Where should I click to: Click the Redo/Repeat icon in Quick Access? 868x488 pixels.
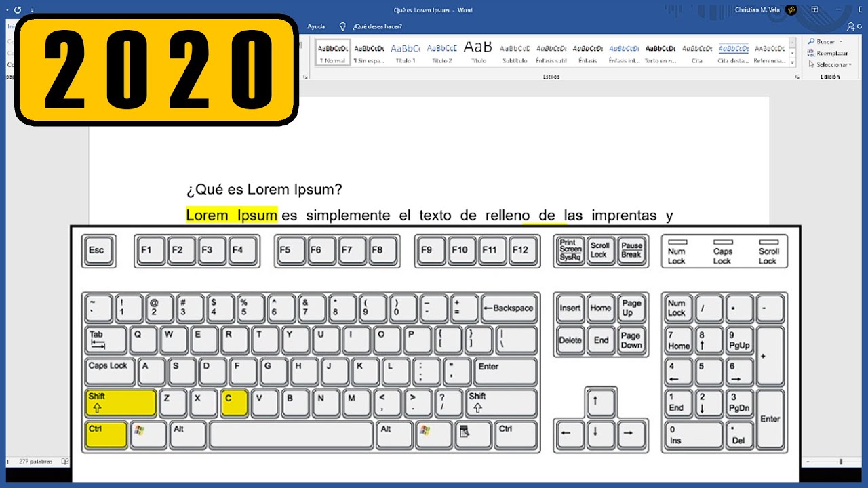click(x=17, y=10)
